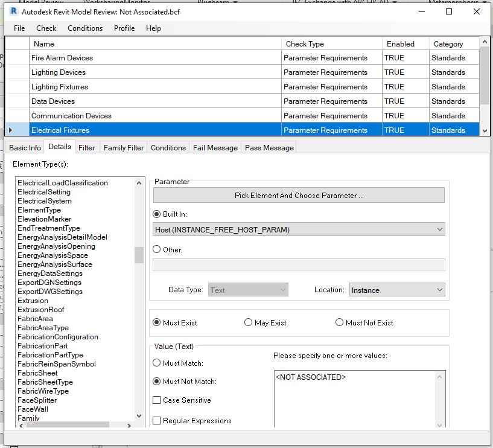This screenshot has height=448, width=493.
Task: Click the element type list vertical scrollbar thumb
Action: [x=139, y=255]
